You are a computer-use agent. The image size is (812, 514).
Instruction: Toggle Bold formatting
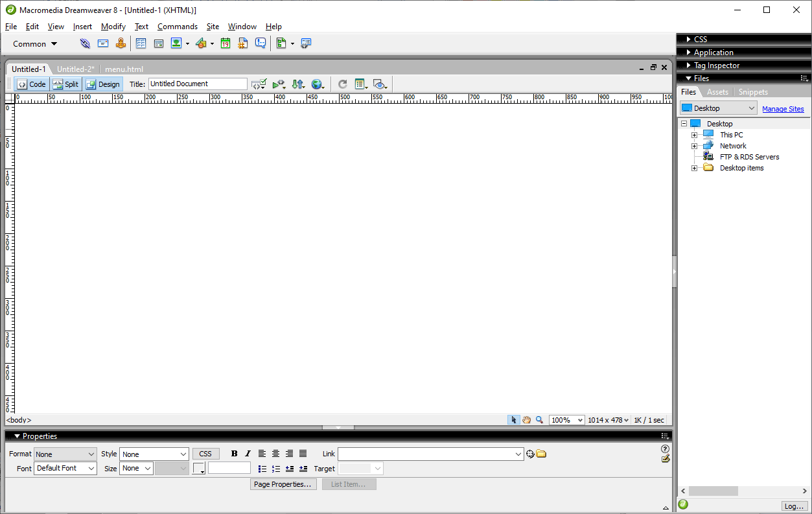pyautogui.click(x=235, y=454)
